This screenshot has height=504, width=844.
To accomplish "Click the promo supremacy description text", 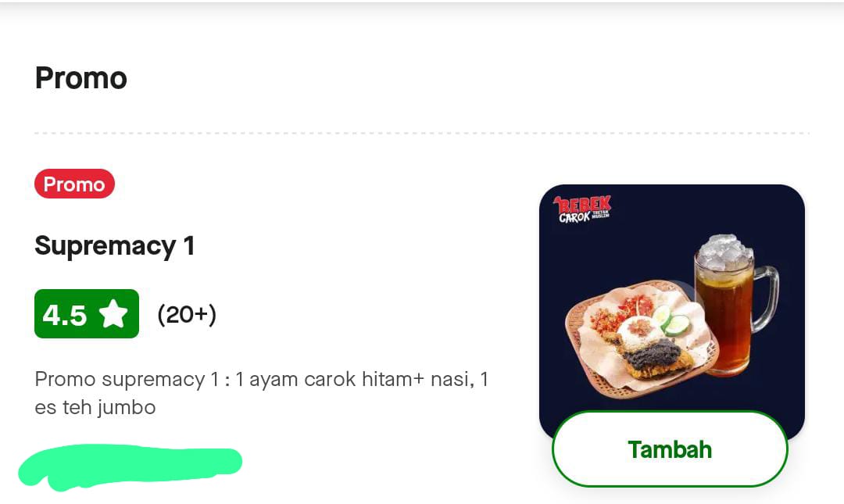I will point(262,393).
